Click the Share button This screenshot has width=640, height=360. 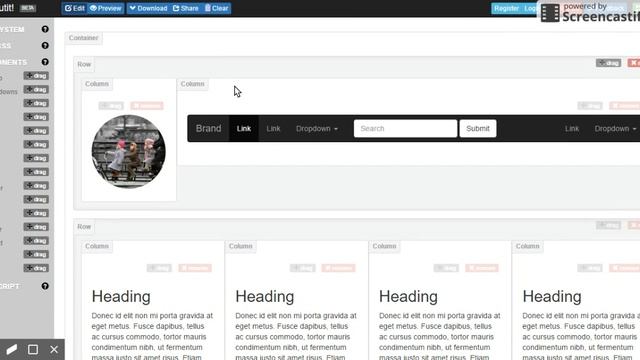[186, 8]
